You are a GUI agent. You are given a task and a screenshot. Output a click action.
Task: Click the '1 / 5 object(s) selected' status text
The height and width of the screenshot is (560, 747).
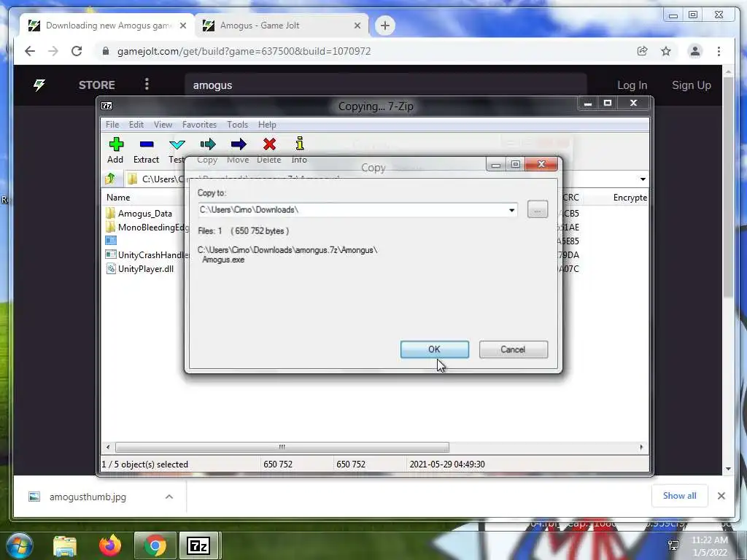coord(145,464)
